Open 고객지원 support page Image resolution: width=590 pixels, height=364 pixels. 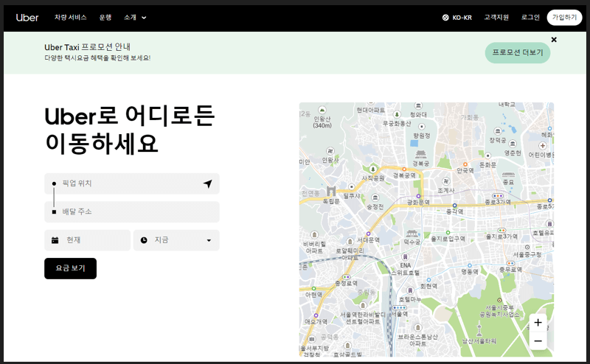pyautogui.click(x=496, y=17)
